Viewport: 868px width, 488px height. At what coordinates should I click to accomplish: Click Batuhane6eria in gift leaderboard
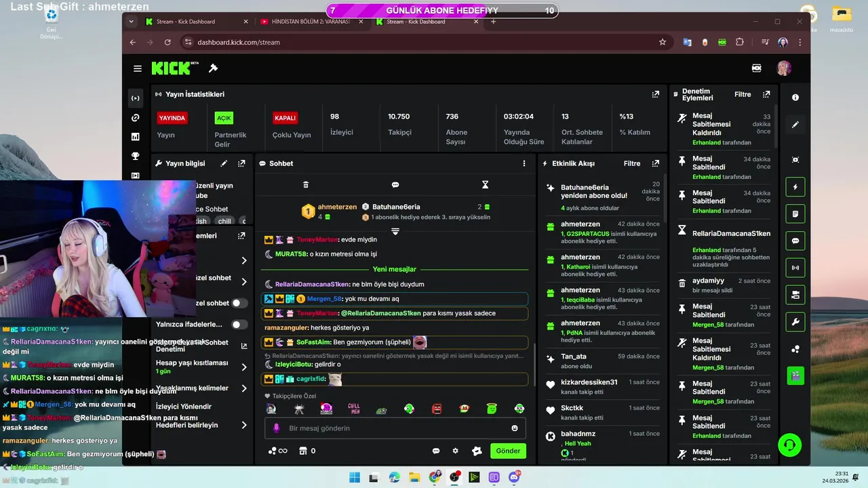click(396, 207)
